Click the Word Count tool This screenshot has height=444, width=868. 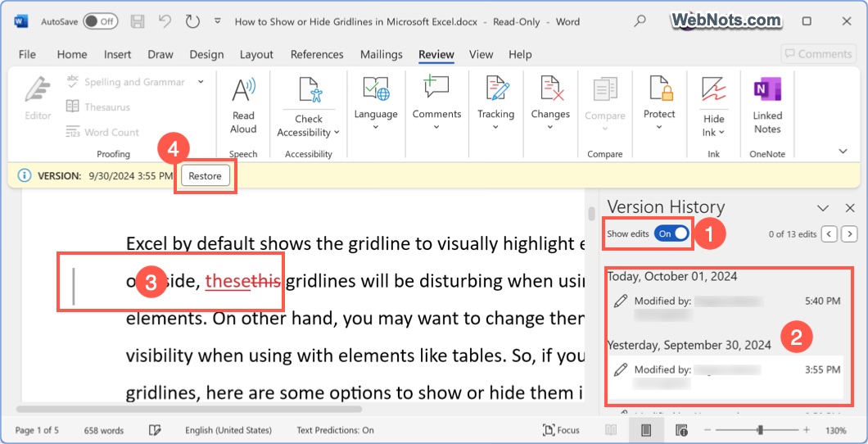click(x=102, y=133)
